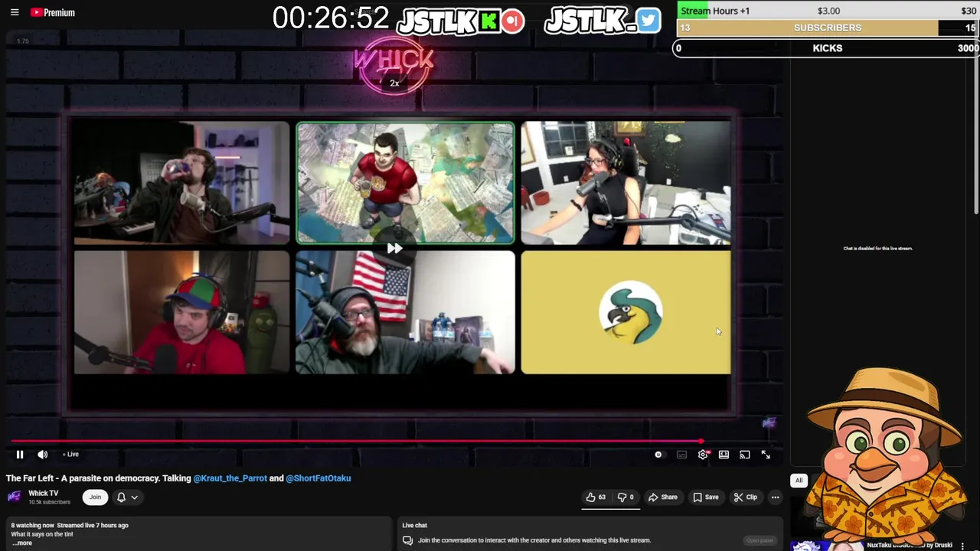Click the JSTLK Kick logo

click(x=461, y=21)
